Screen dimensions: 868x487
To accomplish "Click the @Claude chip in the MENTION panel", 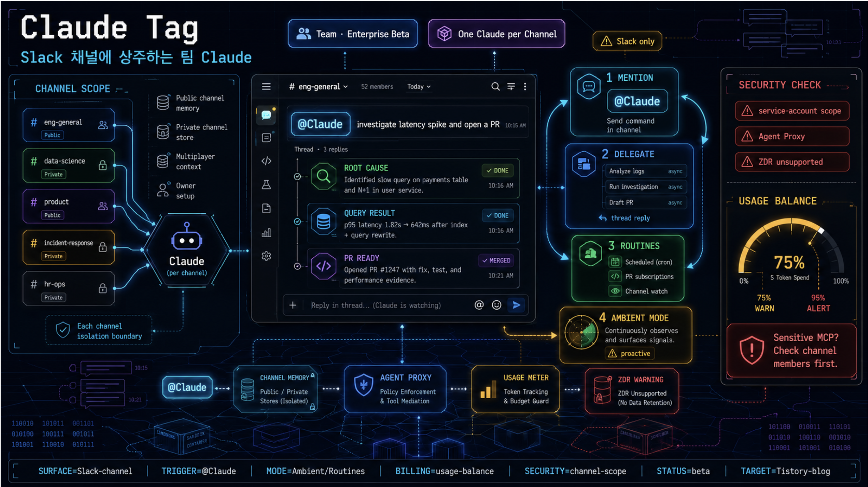I will pyautogui.click(x=637, y=101).
